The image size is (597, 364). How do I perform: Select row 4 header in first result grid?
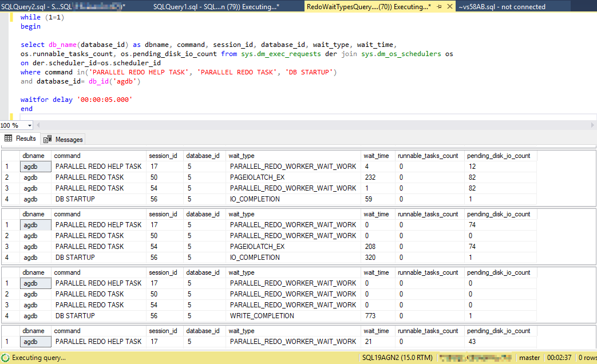tap(8, 199)
